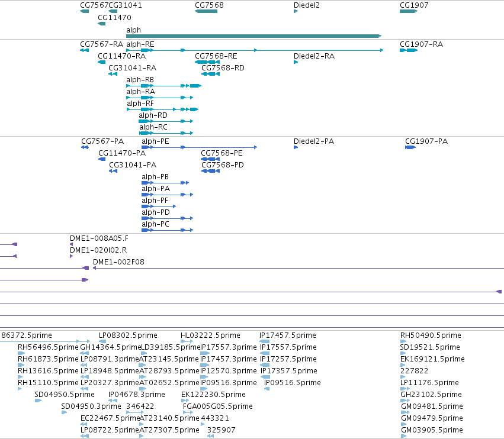The height and width of the screenshot is (439, 504).
Task: Click the SD04950.5prime EST label
Action: [x=65, y=395]
